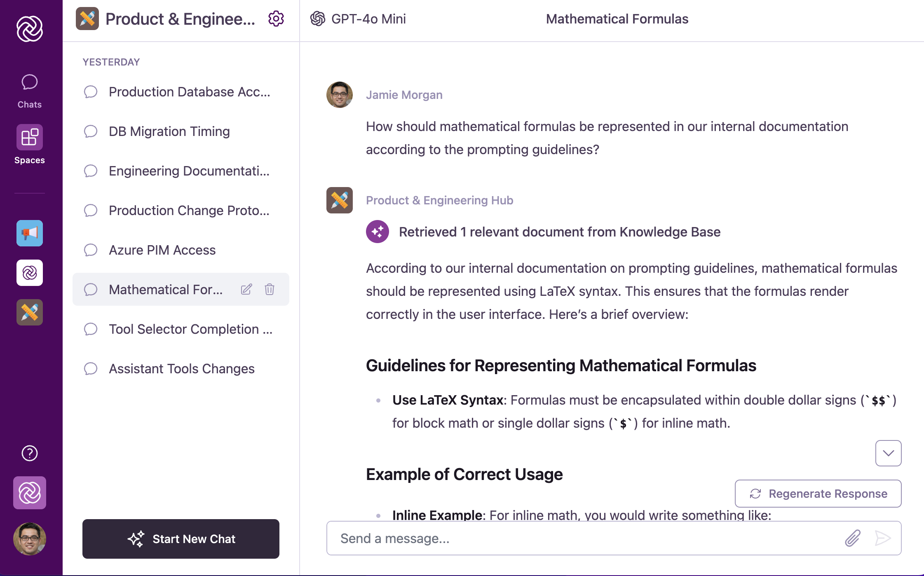Click the pencil-ruler space icon in left rail

29,312
